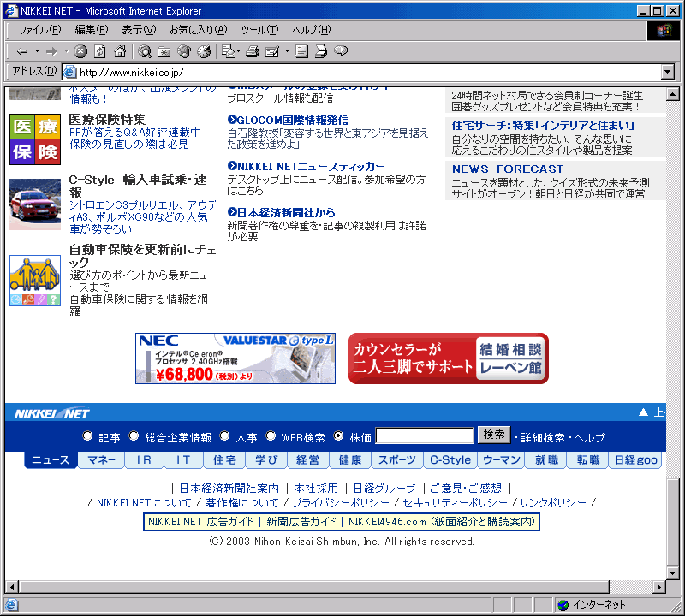This screenshot has height=616, width=685.
Task: Open the Media toolbar icon
Action: 184,51
